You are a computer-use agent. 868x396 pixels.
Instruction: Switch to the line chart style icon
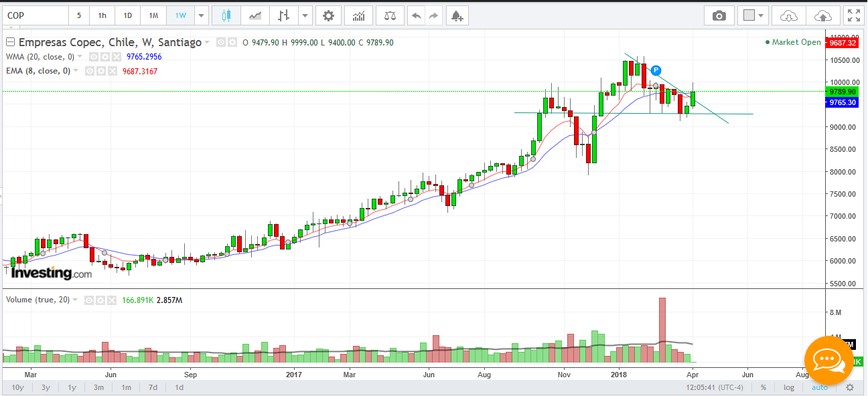[x=255, y=15]
